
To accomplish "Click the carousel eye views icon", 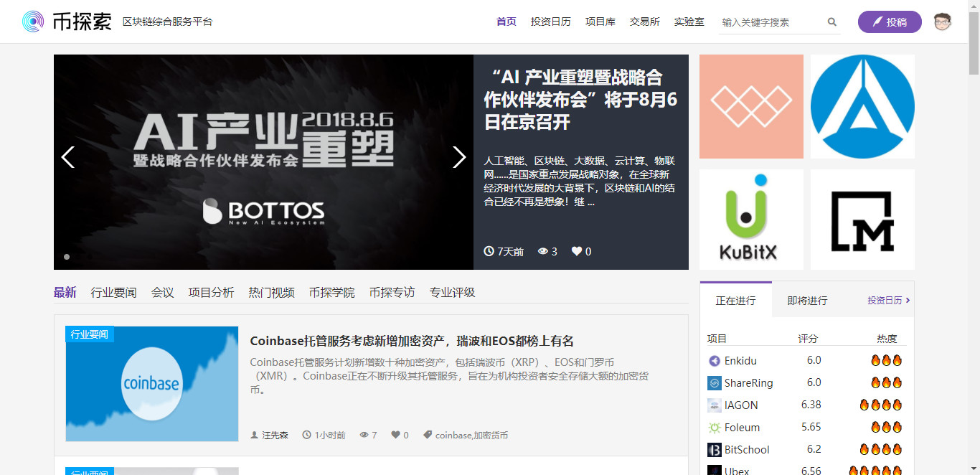I will 543,251.
